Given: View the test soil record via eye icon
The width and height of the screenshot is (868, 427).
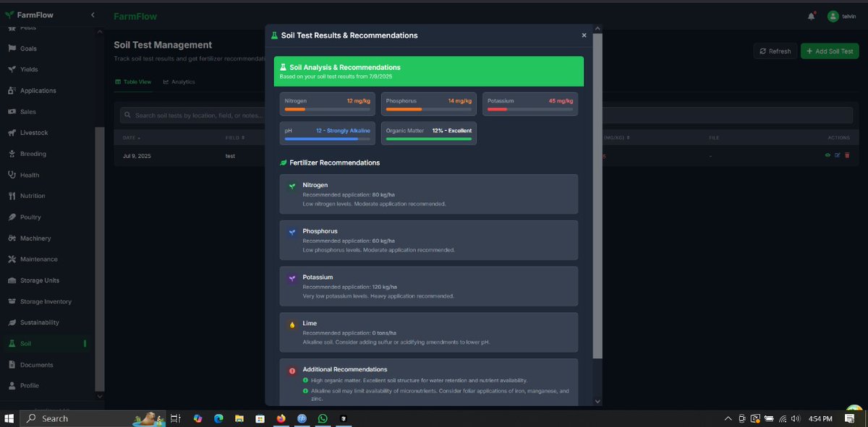Looking at the screenshot, I should pyautogui.click(x=828, y=155).
